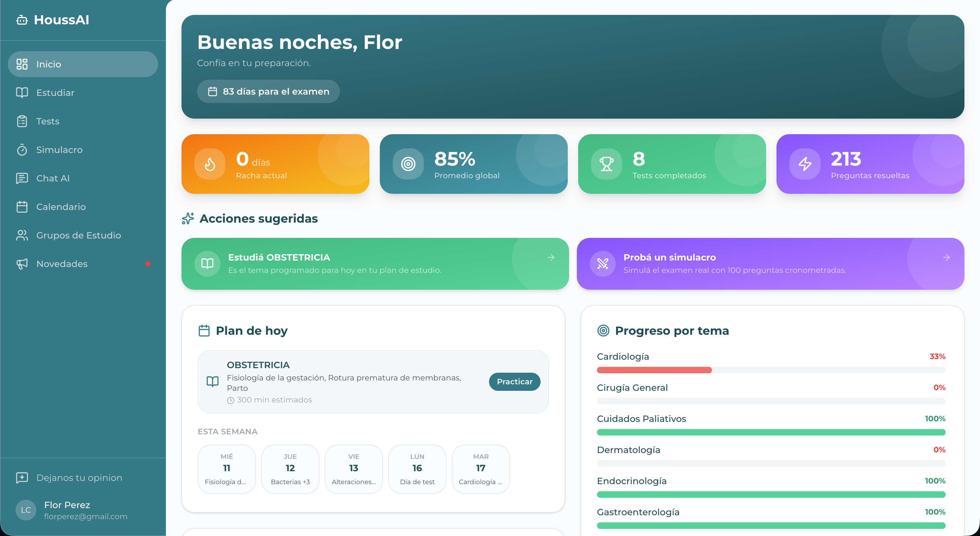Click the LC user avatar
This screenshot has height=536, width=980.
point(26,510)
